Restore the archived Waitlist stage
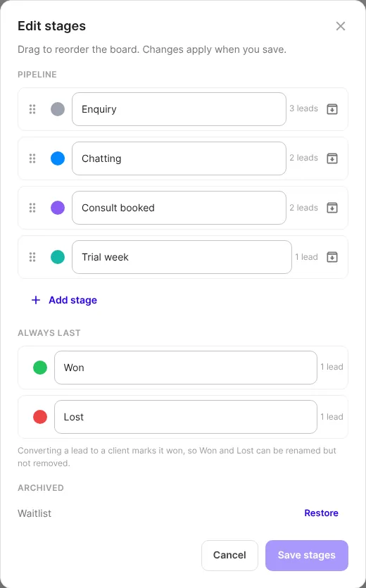Image resolution: width=366 pixels, height=588 pixels. (322, 513)
